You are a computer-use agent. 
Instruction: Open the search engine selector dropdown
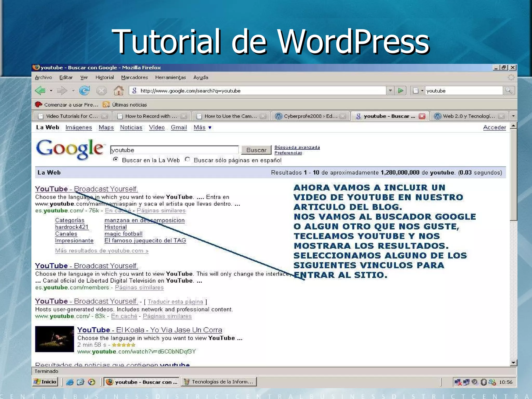pyautogui.click(x=418, y=91)
